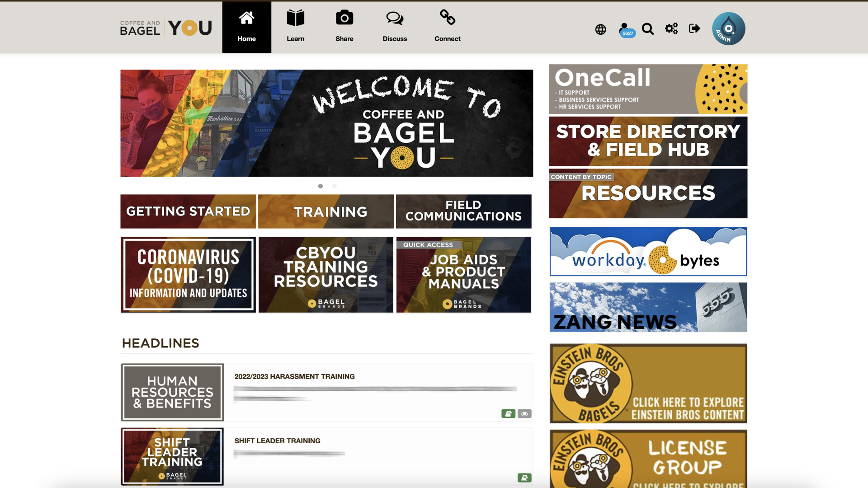This screenshot has height=488, width=868.
Task: Open the Field Communications tile
Action: (463, 211)
